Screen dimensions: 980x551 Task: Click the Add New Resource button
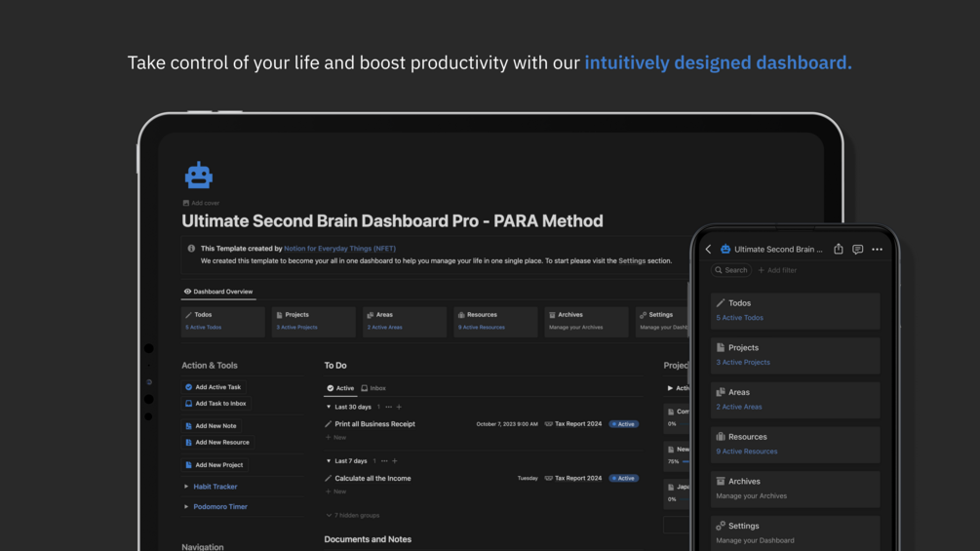(216, 443)
